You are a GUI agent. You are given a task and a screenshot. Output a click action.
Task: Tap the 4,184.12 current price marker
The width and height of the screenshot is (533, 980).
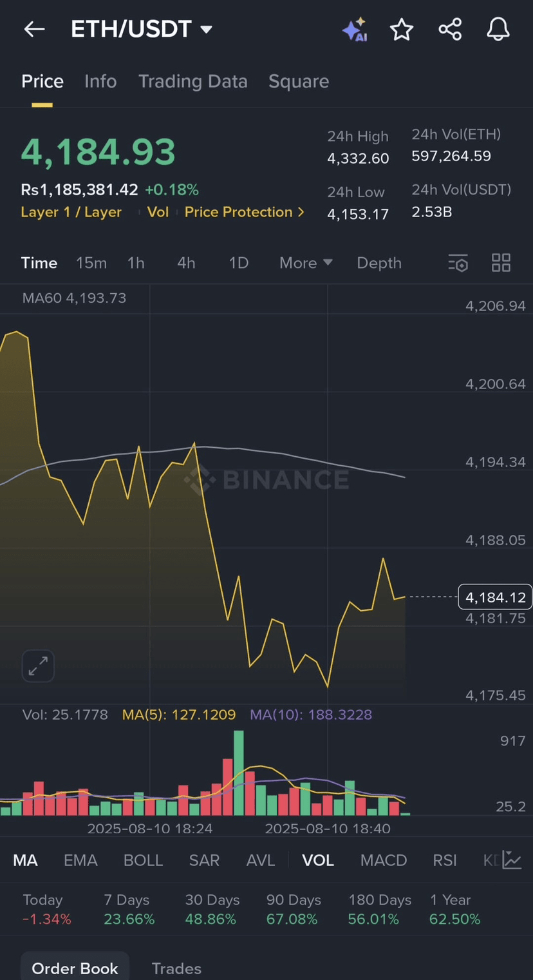[495, 597]
